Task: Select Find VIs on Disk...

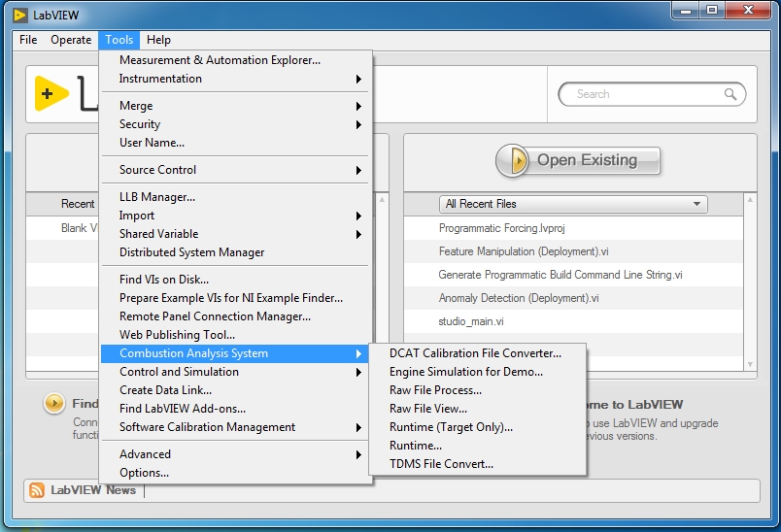Action: [235, 280]
